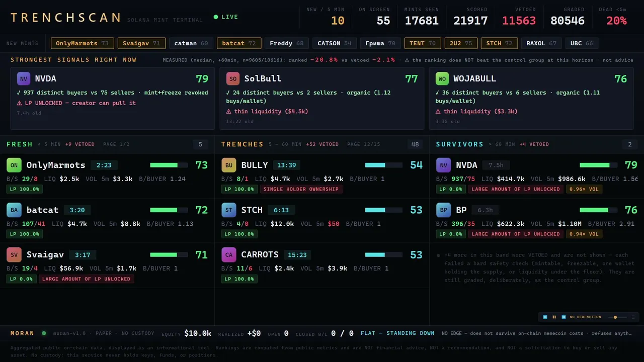Image resolution: width=644 pixels, height=362 pixels.
Task: Skip to previous track in music player
Action: (545, 317)
